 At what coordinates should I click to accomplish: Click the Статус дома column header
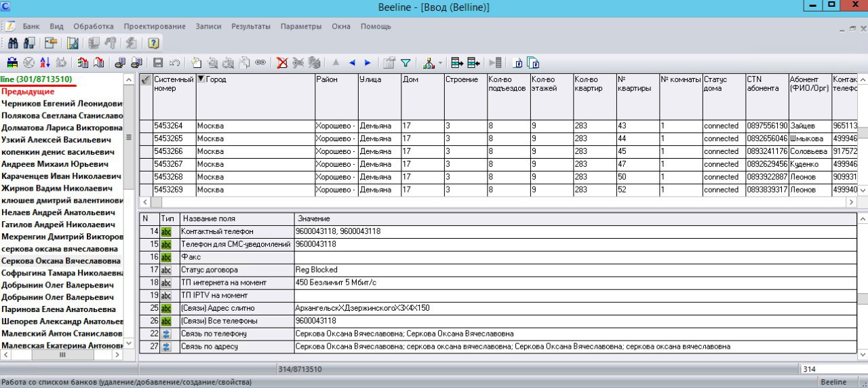tap(723, 97)
